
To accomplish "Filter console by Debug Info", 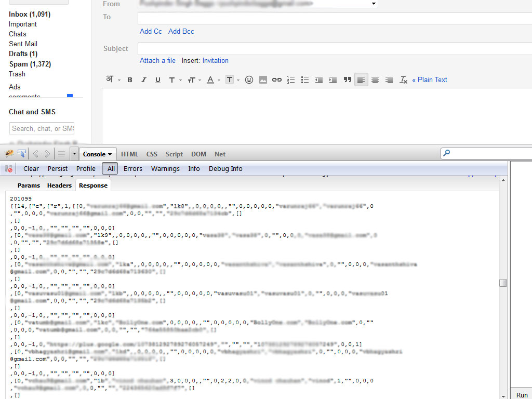I will click(x=225, y=169).
